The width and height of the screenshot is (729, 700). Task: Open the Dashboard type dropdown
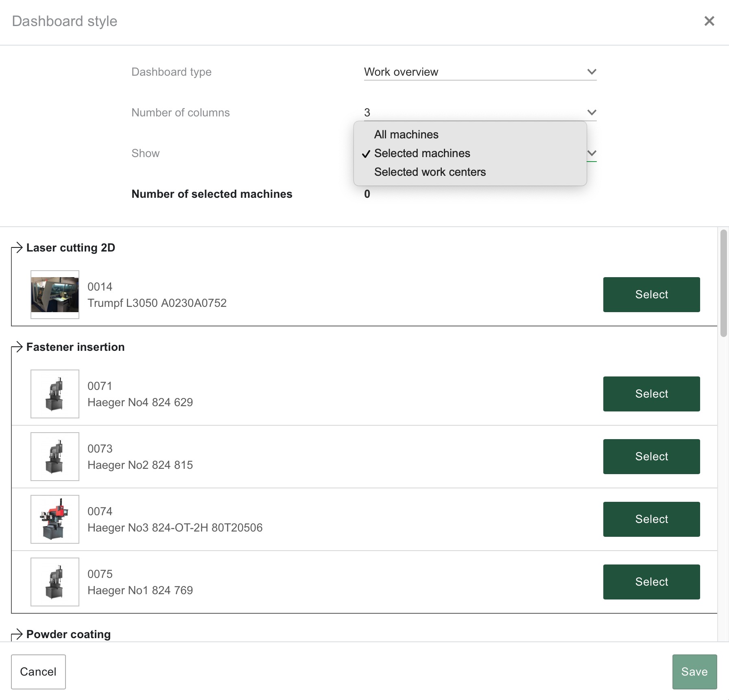point(591,71)
